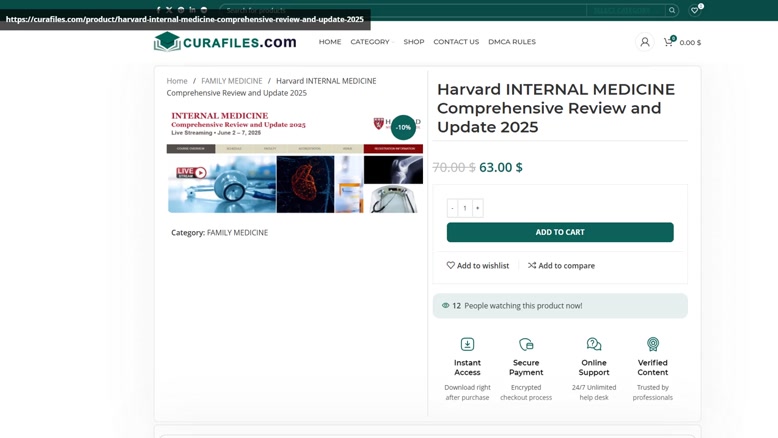The image size is (778, 438).
Task: Click the -10% discount badge
Action: click(x=403, y=127)
